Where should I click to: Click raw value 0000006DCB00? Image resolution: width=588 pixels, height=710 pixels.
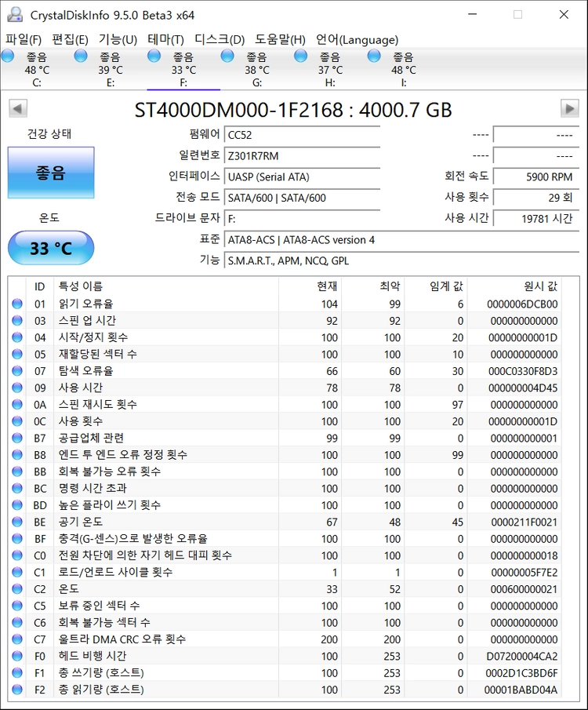click(x=522, y=304)
